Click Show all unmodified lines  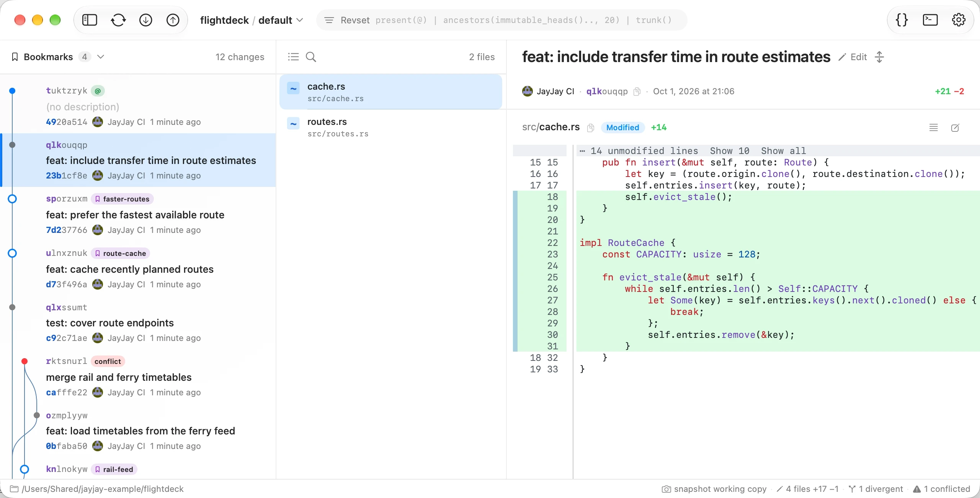784,151
